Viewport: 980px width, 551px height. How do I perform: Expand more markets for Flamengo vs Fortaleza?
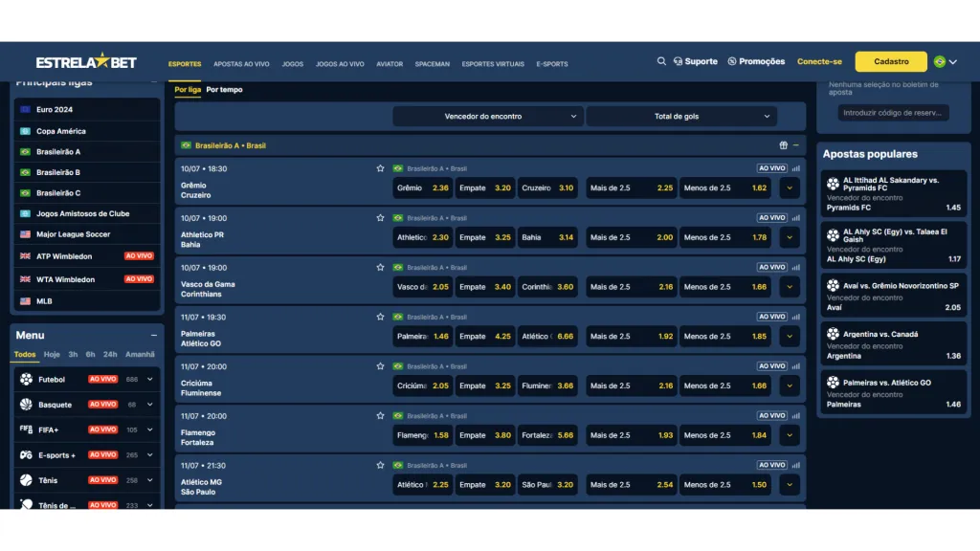(789, 435)
